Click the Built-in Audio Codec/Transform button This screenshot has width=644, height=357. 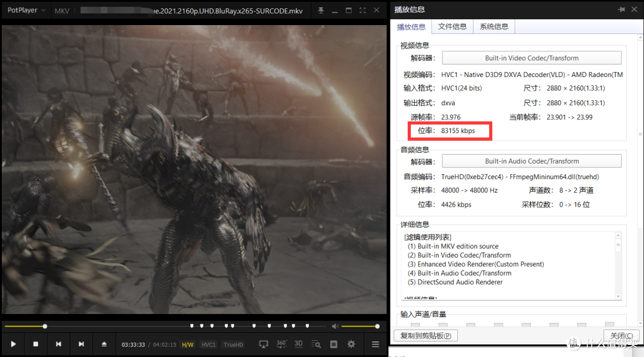(531, 161)
